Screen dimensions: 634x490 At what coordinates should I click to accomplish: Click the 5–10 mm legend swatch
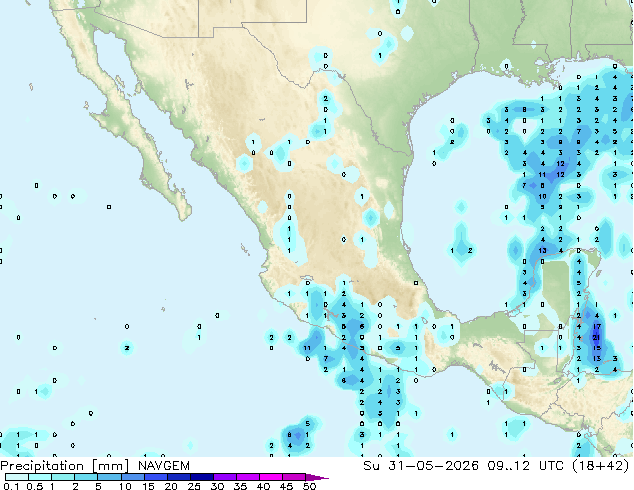(x=109, y=477)
